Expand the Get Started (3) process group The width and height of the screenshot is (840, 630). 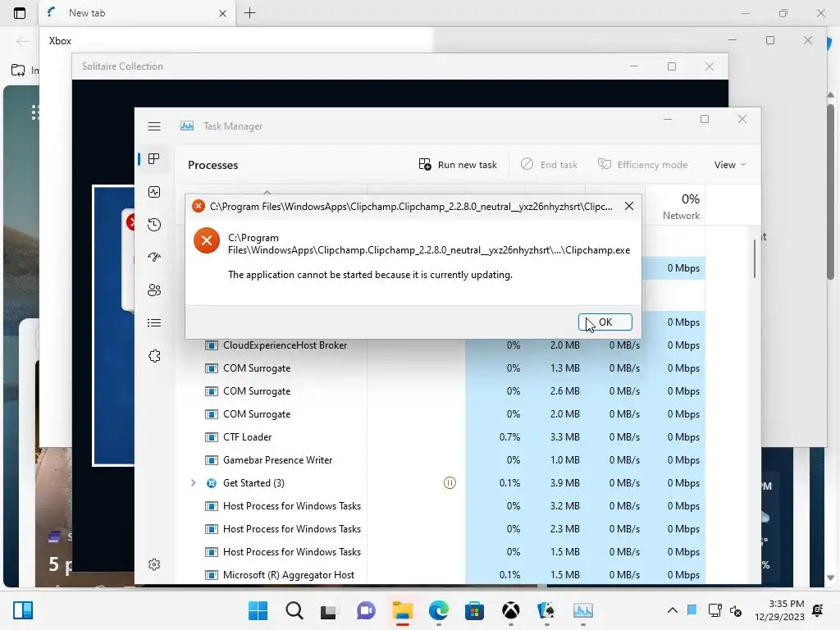[194, 483]
